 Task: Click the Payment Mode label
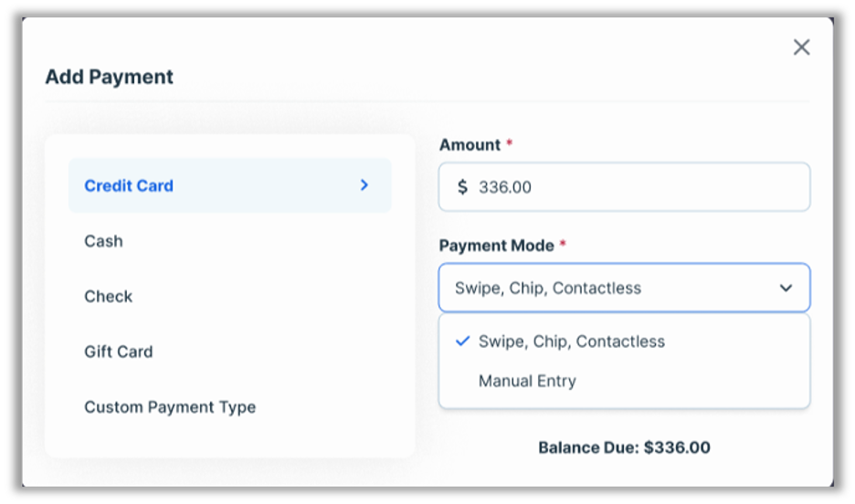[496, 246]
